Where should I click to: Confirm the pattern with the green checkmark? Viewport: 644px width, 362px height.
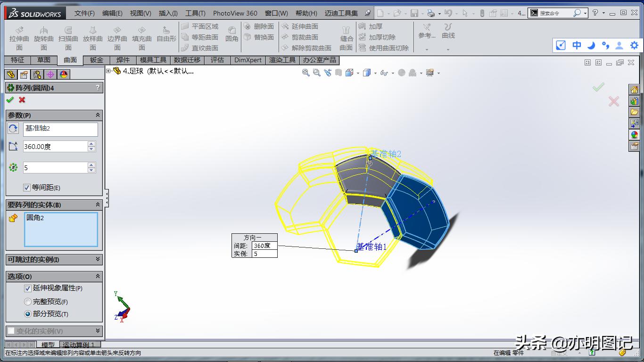coord(10,100)
